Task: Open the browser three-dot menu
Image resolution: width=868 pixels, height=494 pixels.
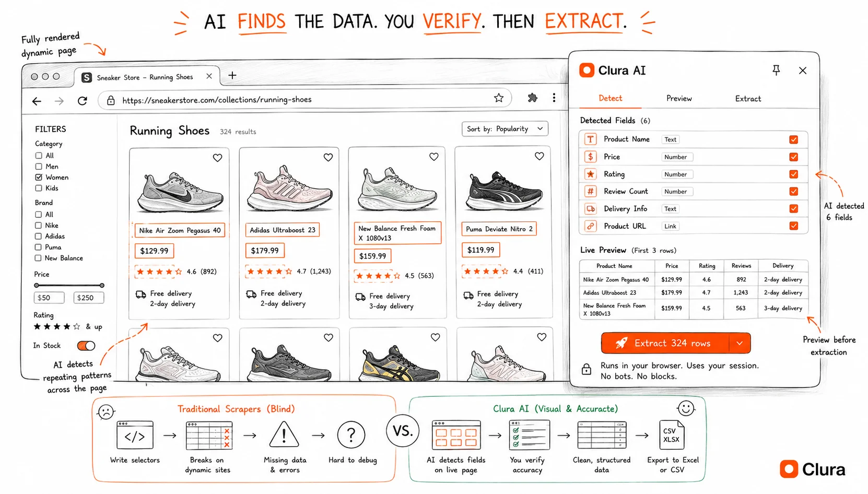Action: coord(554,98)
